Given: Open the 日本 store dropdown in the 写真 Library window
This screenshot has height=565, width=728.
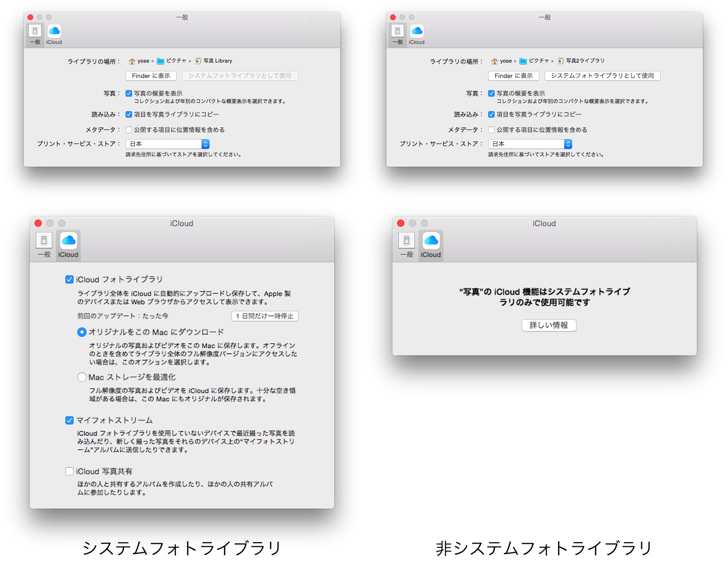Looking at the screenshot, I should tap(168, 144).
